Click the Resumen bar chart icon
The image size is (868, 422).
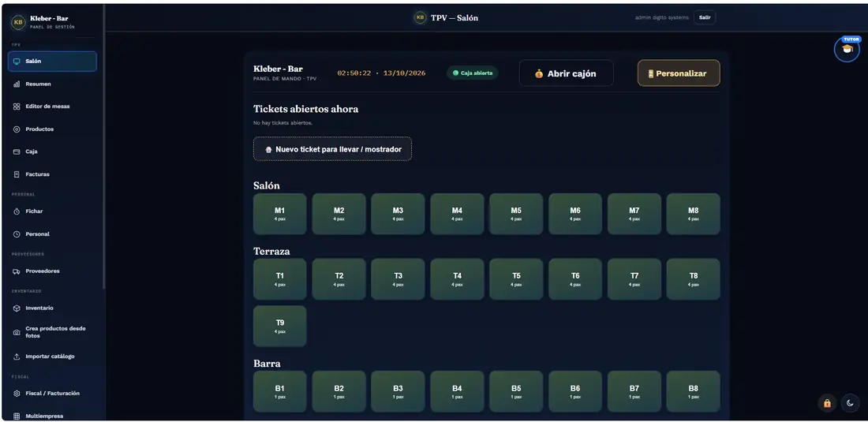[x=17, y=84]
